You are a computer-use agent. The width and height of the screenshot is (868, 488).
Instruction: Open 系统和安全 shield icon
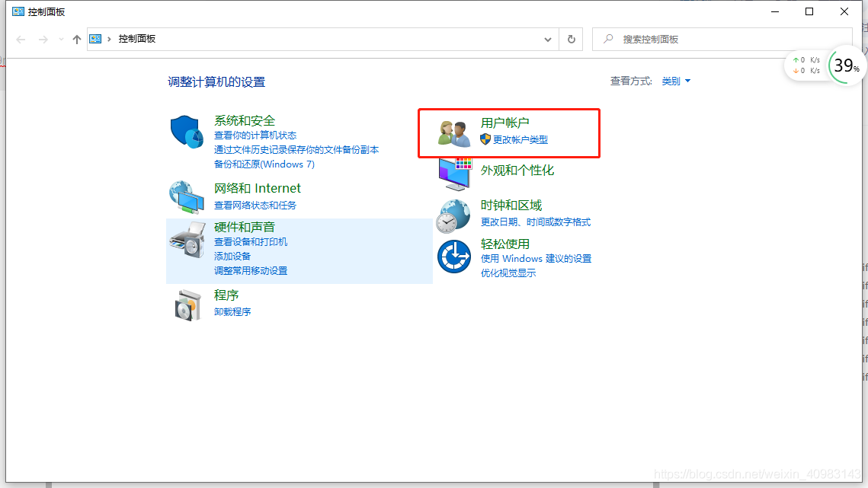[187, 131]
